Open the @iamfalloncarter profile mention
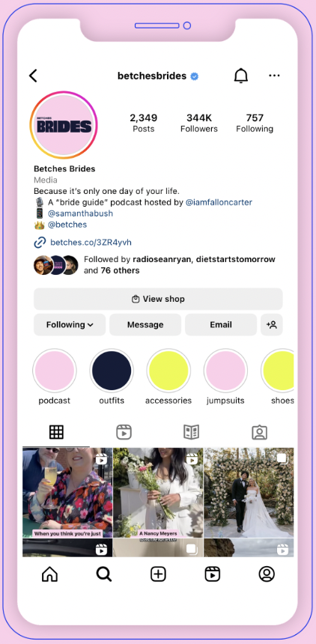This screenshot has width=316, height=644. (219, 202)
